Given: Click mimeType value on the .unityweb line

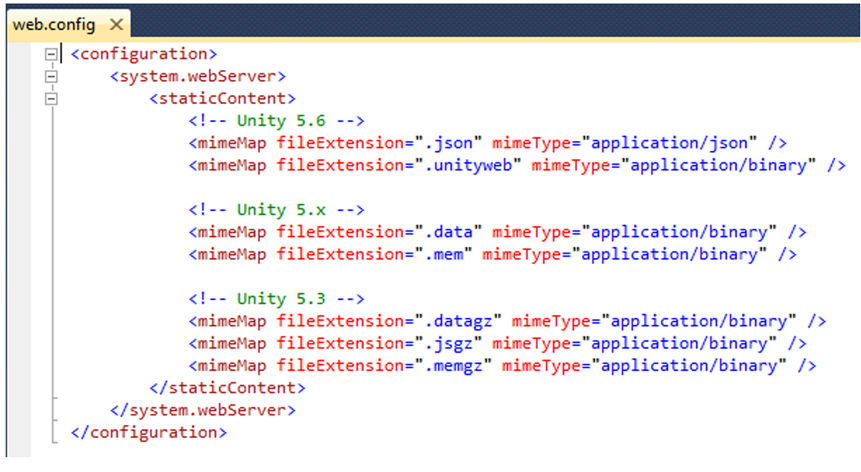Looking at the screenshot, I should point(719,165).
